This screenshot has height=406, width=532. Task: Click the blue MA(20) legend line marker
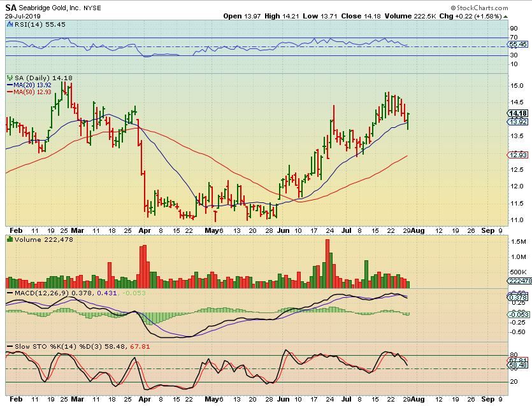[10, 85]
